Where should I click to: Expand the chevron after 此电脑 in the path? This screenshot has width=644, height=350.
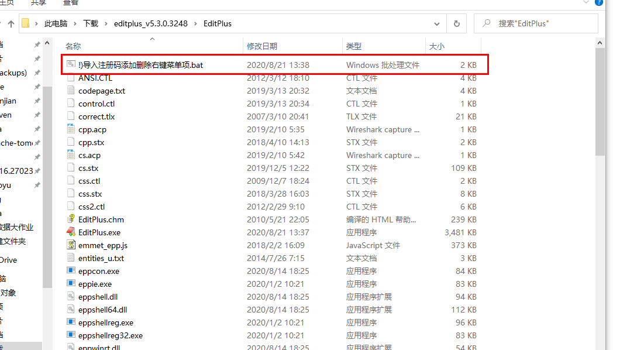75,24
